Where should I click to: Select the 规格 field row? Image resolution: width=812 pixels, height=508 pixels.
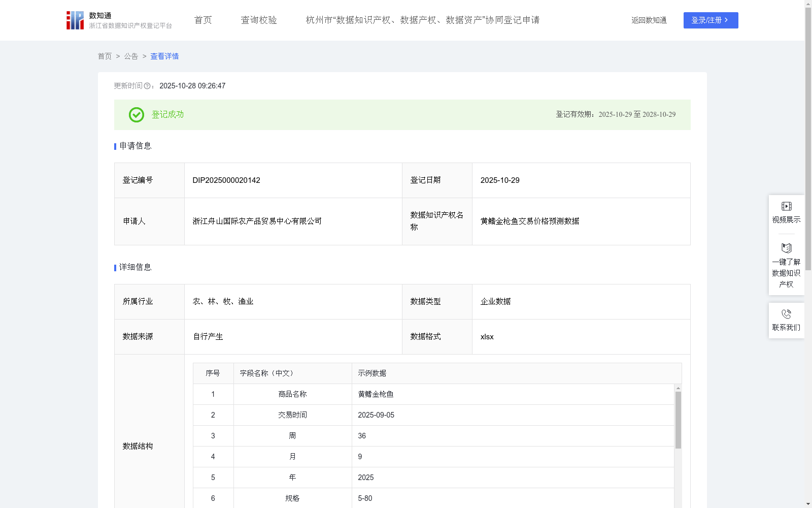[433, 498]
